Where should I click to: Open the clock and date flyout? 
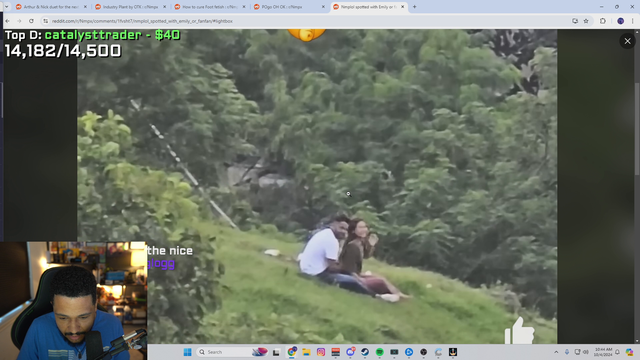pyautogui.click(x=603, y=352)
